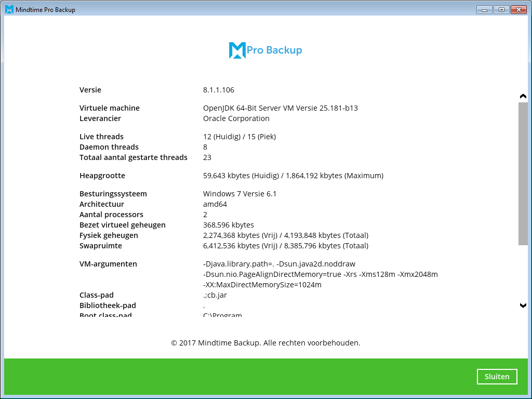The height and width of the screenshot is (399, 532).
Task: Click 'Windows 7 Versie 6.1' value
Action: [x=240, y=194]
